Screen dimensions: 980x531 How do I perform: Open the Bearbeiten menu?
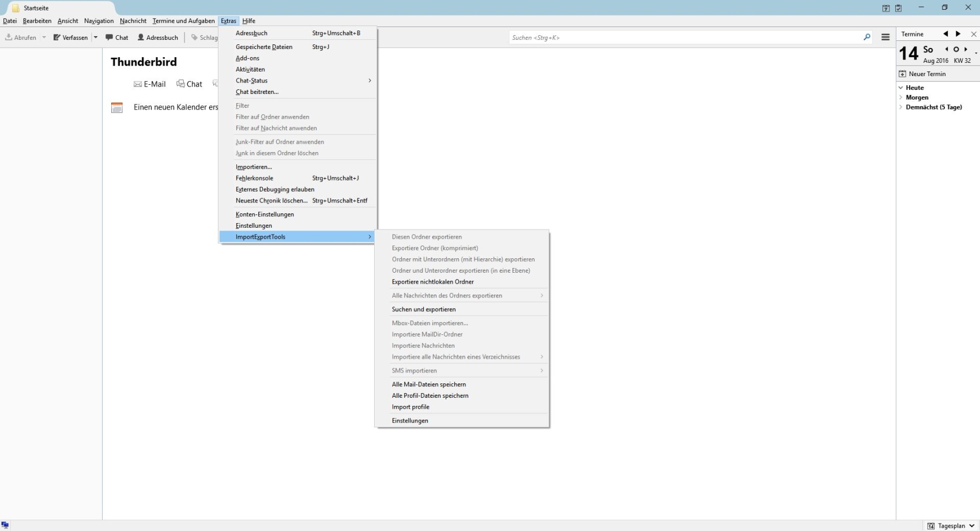tap(37, 21)
